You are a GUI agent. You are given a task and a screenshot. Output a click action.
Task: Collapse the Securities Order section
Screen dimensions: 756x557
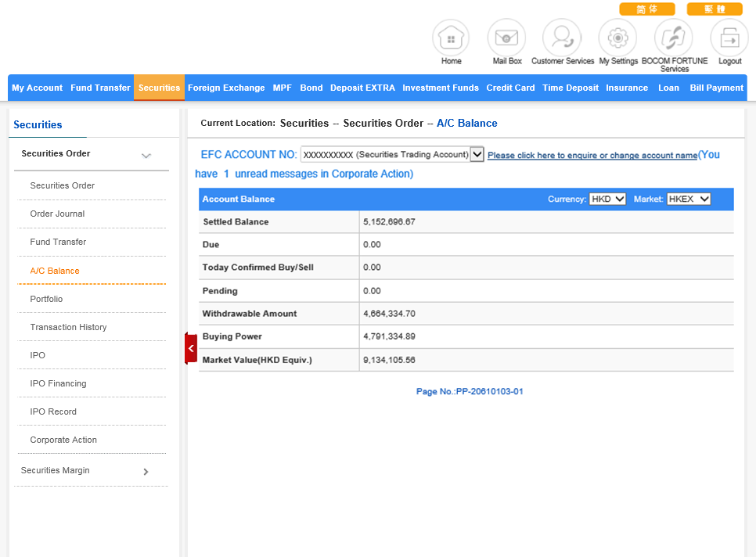[x=146, y=156]
